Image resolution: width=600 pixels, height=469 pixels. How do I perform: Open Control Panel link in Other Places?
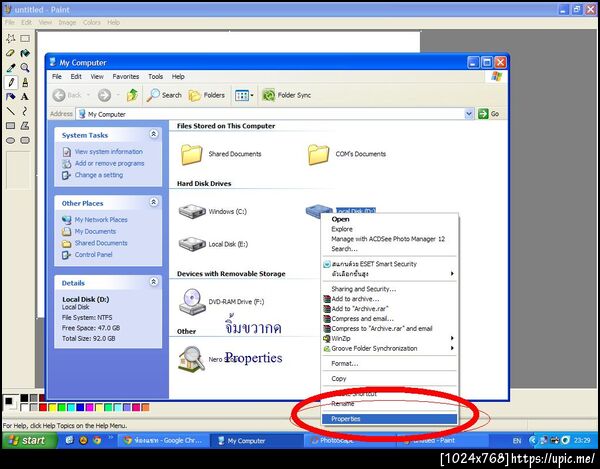[x=93, y=254]
